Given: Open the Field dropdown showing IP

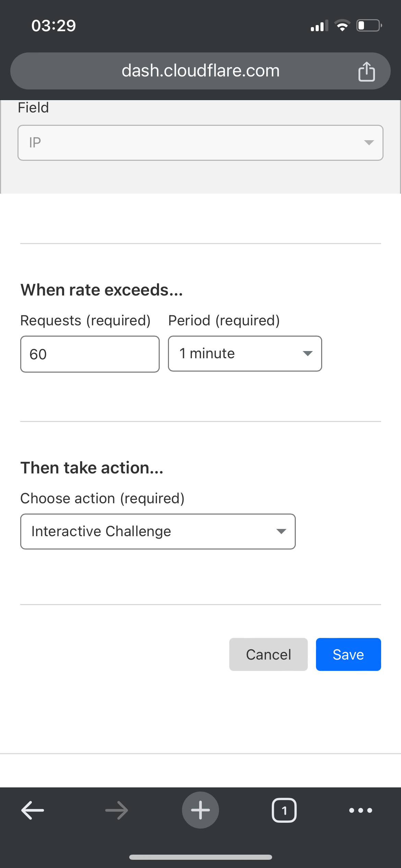Looking at the screenshot, I should 200,143.
